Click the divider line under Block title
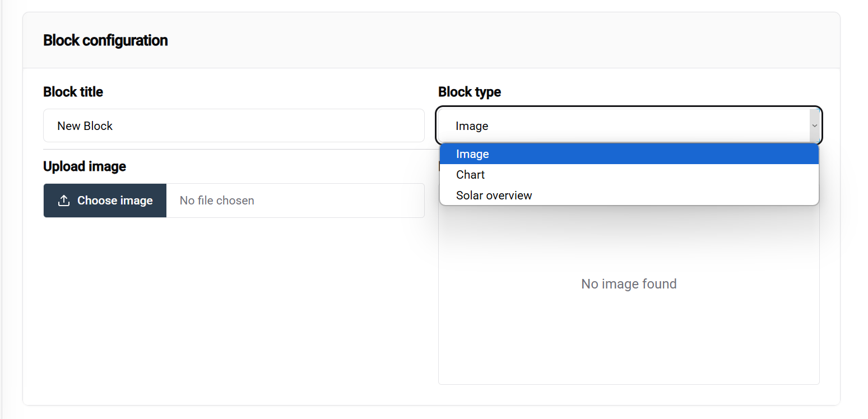The width and height of the screenshot is (868, 419). pos(233,149)
